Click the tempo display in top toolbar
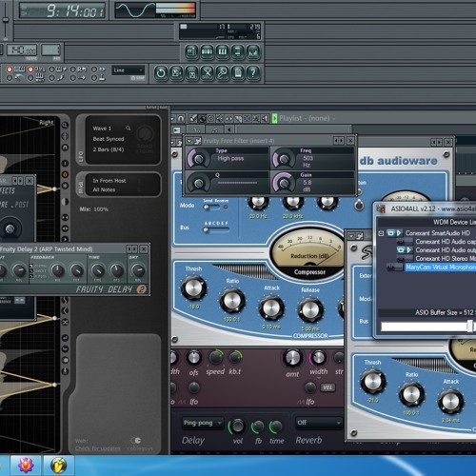 [22, 50]
